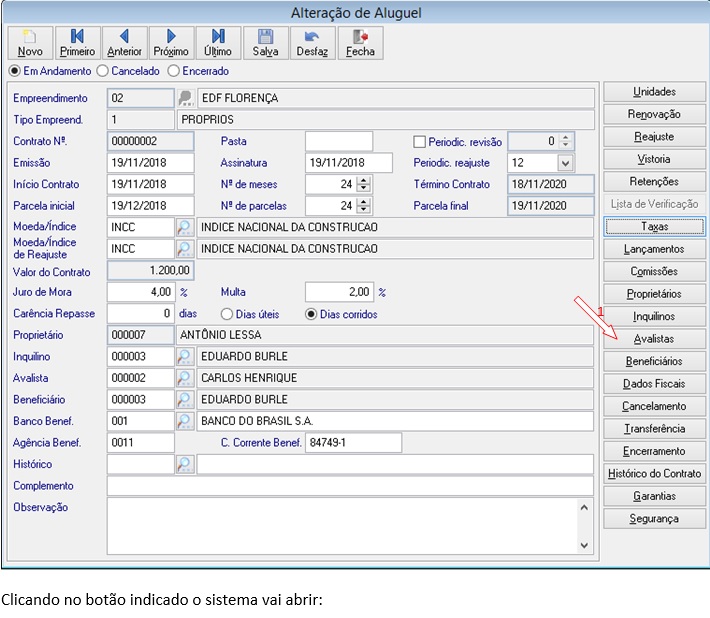Enable the Periodic. revisão checkbox

pos(419,142)
